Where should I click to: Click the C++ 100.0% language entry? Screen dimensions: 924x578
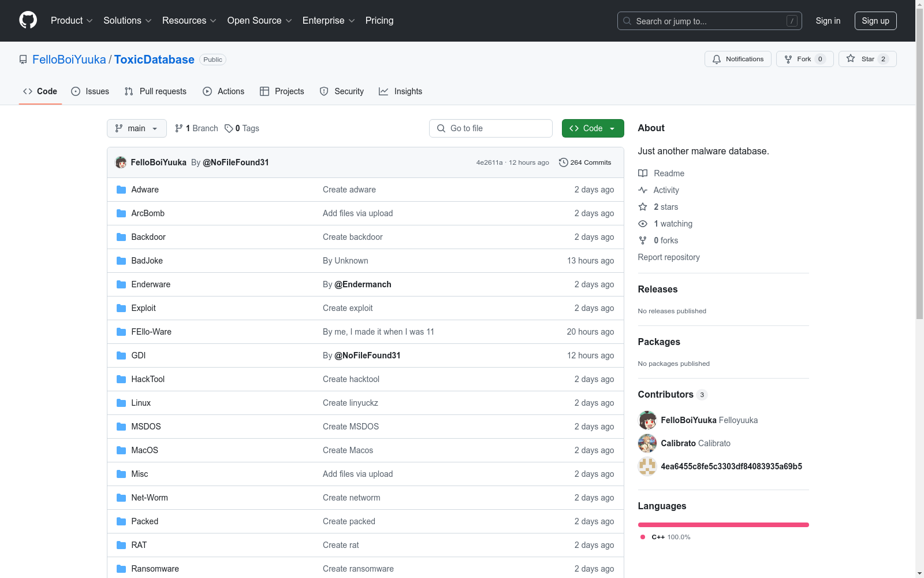[x=665, y=537]
